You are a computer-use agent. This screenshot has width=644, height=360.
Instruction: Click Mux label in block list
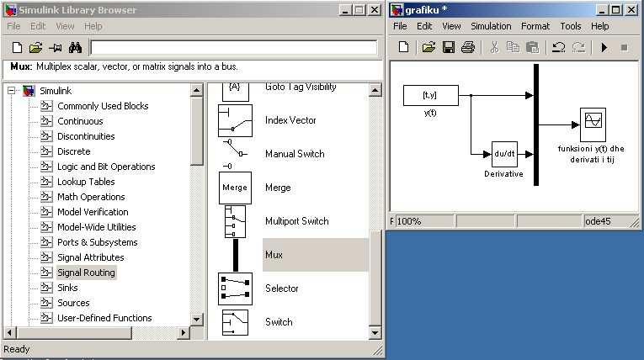(x=274, y=255)
